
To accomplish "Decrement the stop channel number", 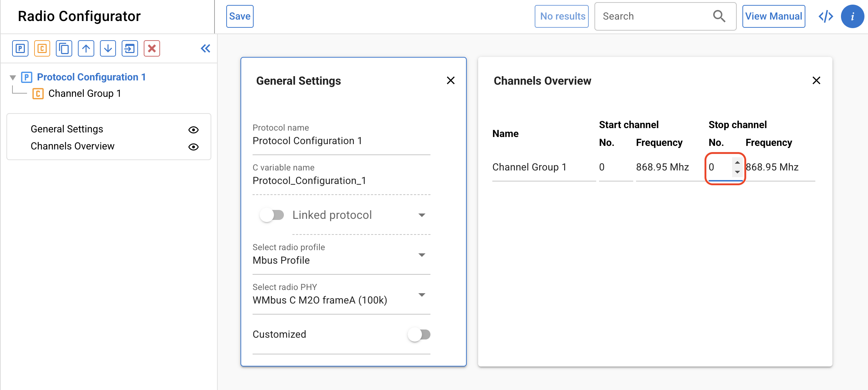I will click(737, 172).
